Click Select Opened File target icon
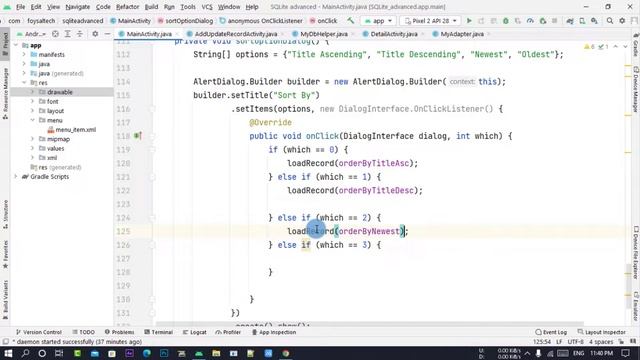Viewport: 640px width, 360px height. [55, 34]
